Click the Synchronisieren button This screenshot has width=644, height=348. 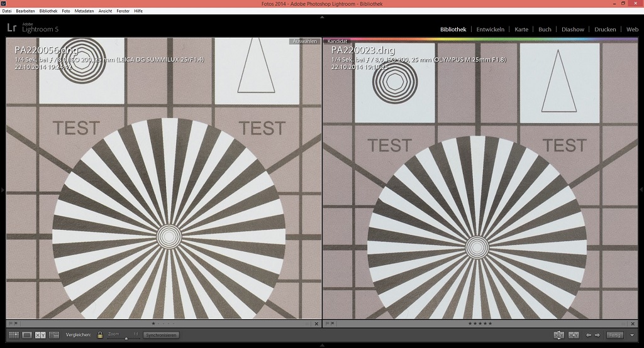click(x=162, y=335)
